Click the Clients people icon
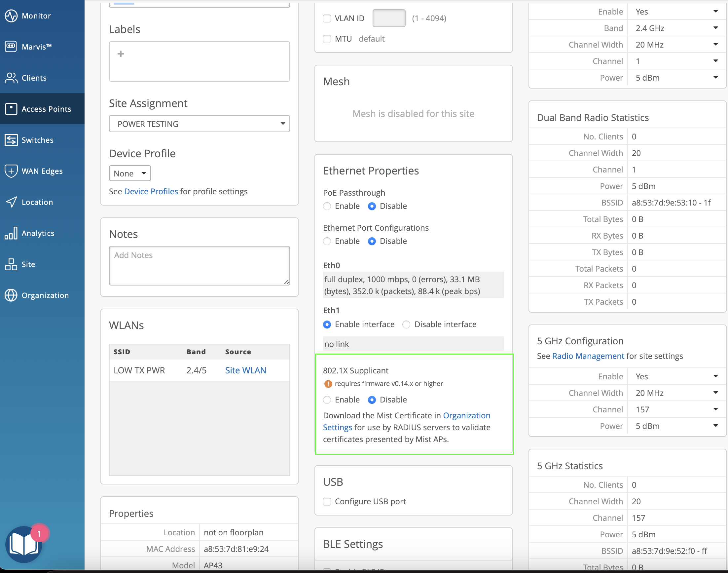The height and width of the screenshot is (573, 728). [11, 78]
